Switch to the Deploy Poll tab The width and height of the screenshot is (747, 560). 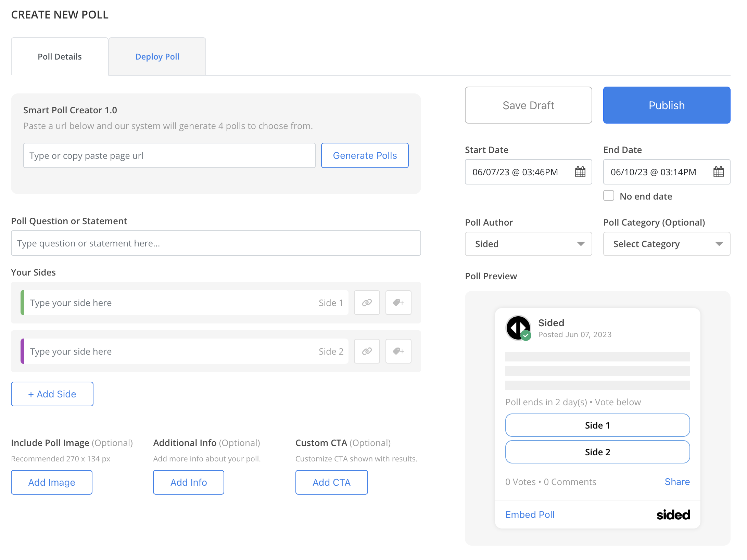coord(157,56)
